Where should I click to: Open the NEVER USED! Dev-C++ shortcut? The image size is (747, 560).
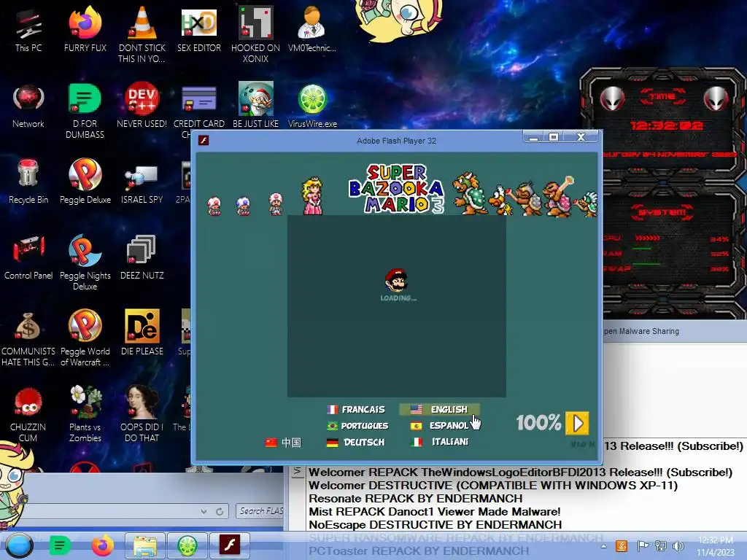pos(142,106)
